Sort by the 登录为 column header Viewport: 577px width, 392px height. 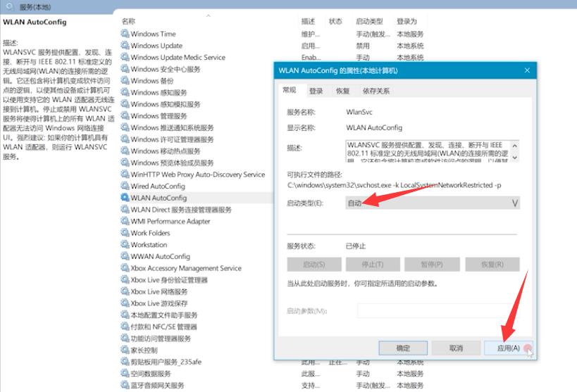pos(407,21)
